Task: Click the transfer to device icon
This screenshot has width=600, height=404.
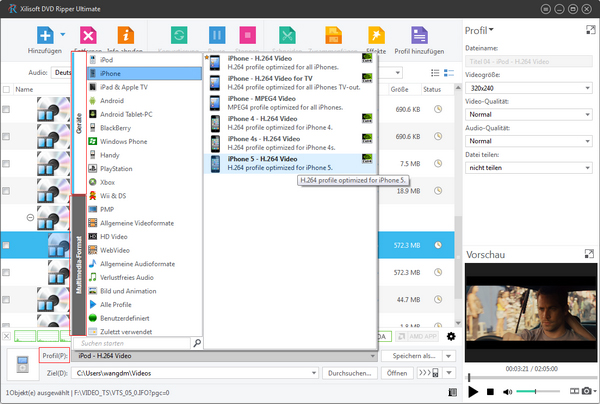Action: 429,373
